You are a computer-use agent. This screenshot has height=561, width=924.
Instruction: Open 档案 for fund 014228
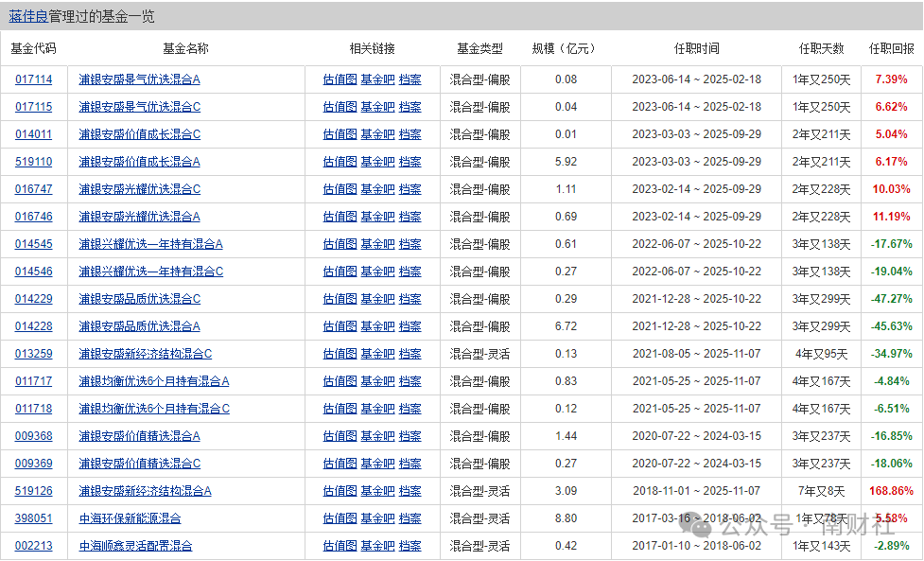410,326
